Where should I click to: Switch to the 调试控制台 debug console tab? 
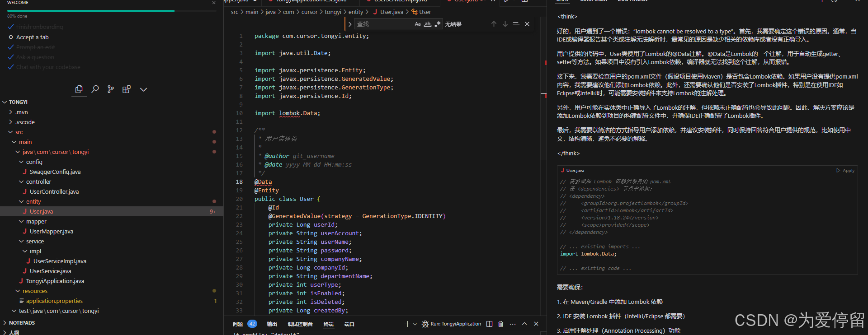tap(300, 324)
